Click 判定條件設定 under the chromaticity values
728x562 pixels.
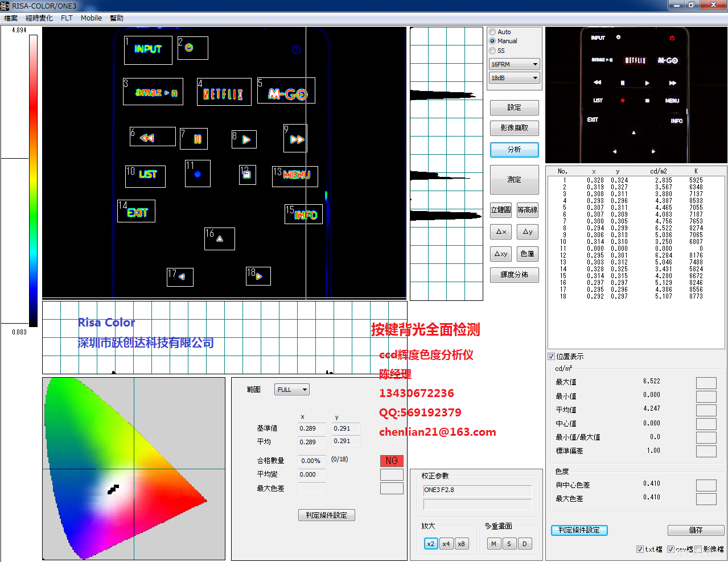click(x=327, y=515)
